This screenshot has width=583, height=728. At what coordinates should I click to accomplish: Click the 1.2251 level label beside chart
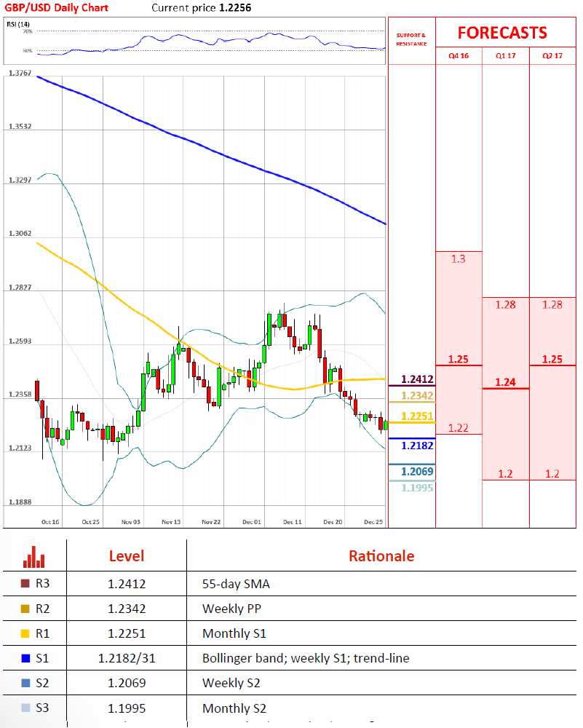[x=417, y=416]
